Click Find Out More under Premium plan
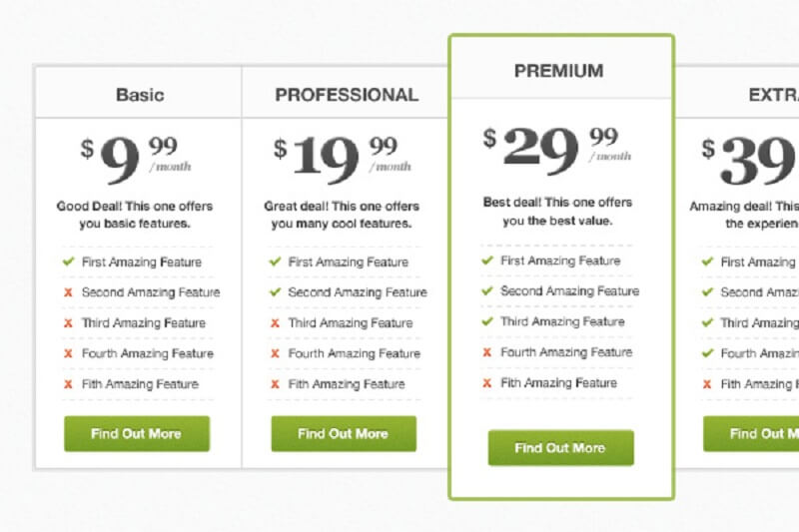Image resolution: width=799 pixels, height=532 pixels. tap(560, 447)
